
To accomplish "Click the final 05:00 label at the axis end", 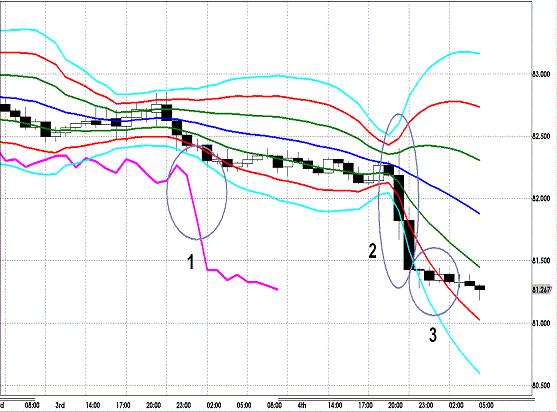I will tap(486, 405).
